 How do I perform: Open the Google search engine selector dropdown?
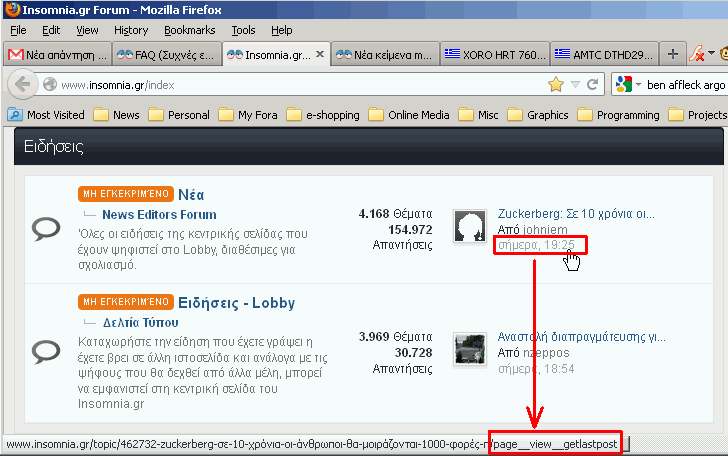click(x=638, y=85)
